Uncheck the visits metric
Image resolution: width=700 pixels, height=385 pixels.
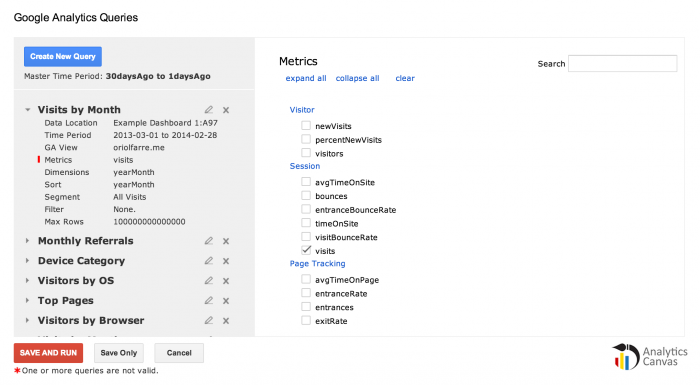click(306, 250)
